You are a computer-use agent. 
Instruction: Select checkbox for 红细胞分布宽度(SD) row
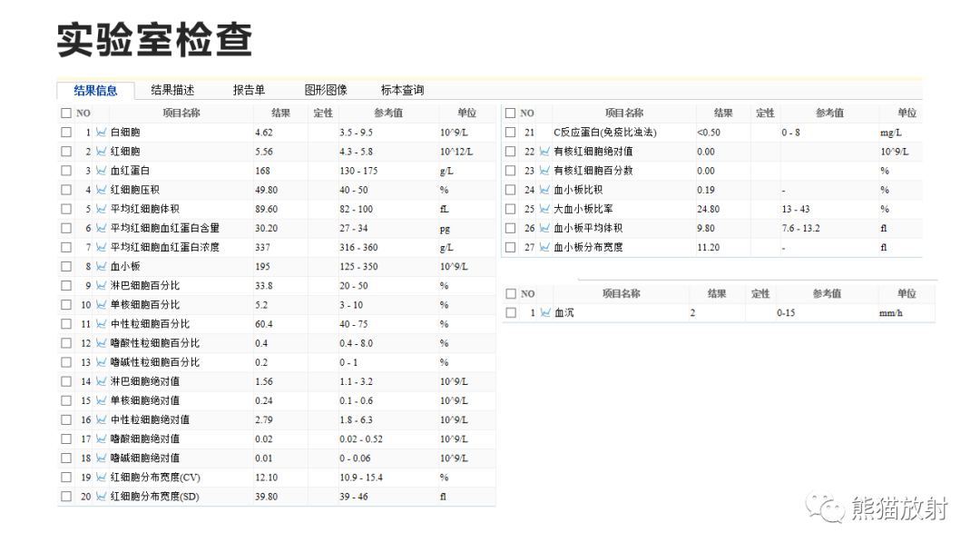click(x=66, y=497)
